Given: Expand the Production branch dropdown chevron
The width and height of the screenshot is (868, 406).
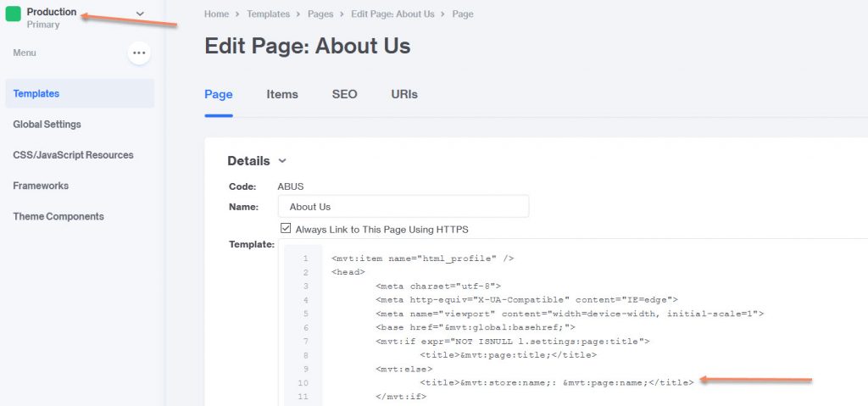Looking at the screenshot, I should pyautogui.click(x=140, y=14).
